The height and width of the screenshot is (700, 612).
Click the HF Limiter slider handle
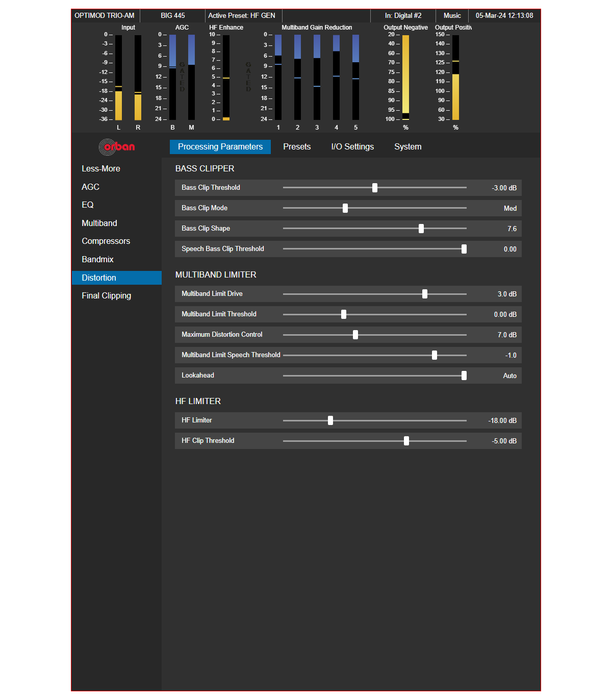pyautogui.click(x=330, y=420)
